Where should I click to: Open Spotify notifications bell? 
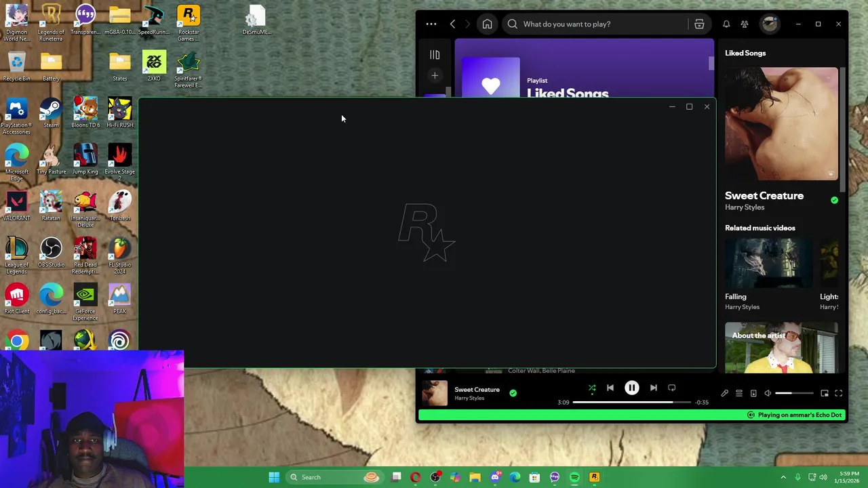[x=726, y=24]
